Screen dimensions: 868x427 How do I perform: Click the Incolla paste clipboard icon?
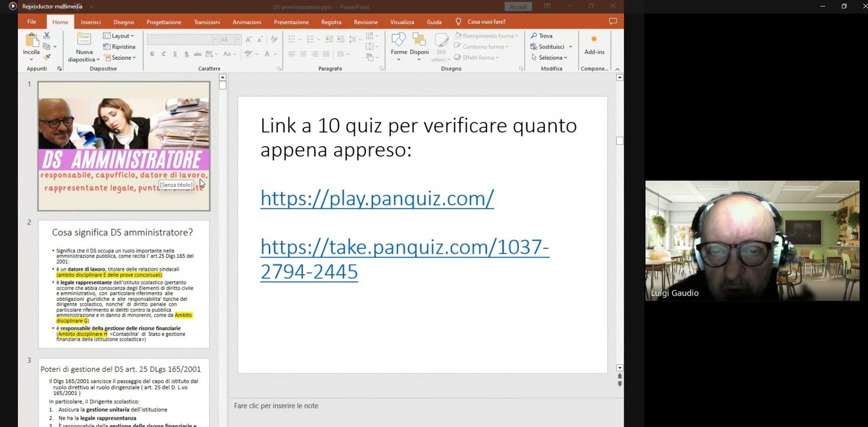[x=32, y=40]
